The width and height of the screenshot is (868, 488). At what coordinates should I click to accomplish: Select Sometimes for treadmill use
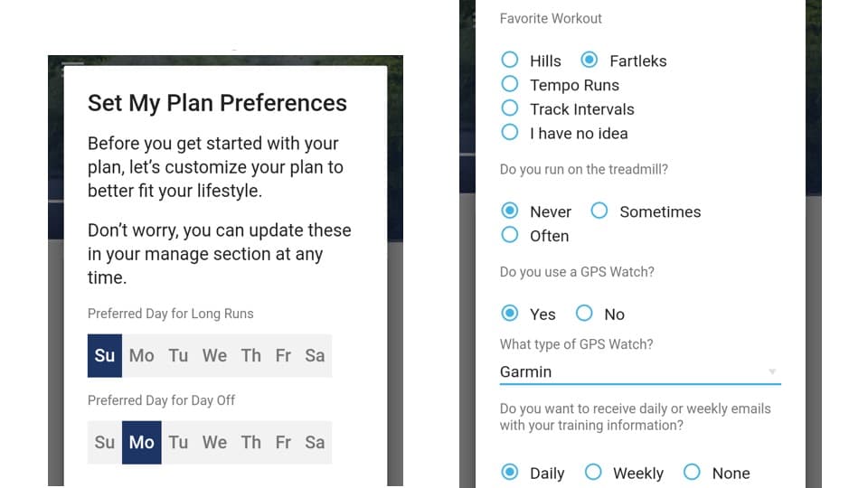pyautogui.click(x=599, y=211)
